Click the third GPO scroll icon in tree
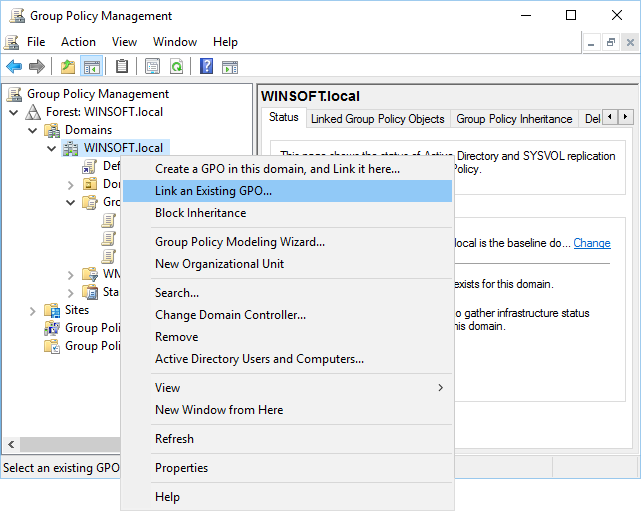This screenshot has height=511, width=641. [108, 256]
